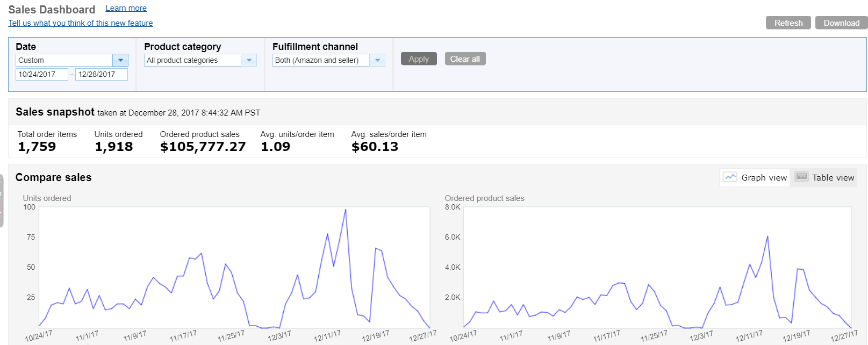Viewport: 868px width, 345px height.
Task: Click the Apply button
Action: 419,59
